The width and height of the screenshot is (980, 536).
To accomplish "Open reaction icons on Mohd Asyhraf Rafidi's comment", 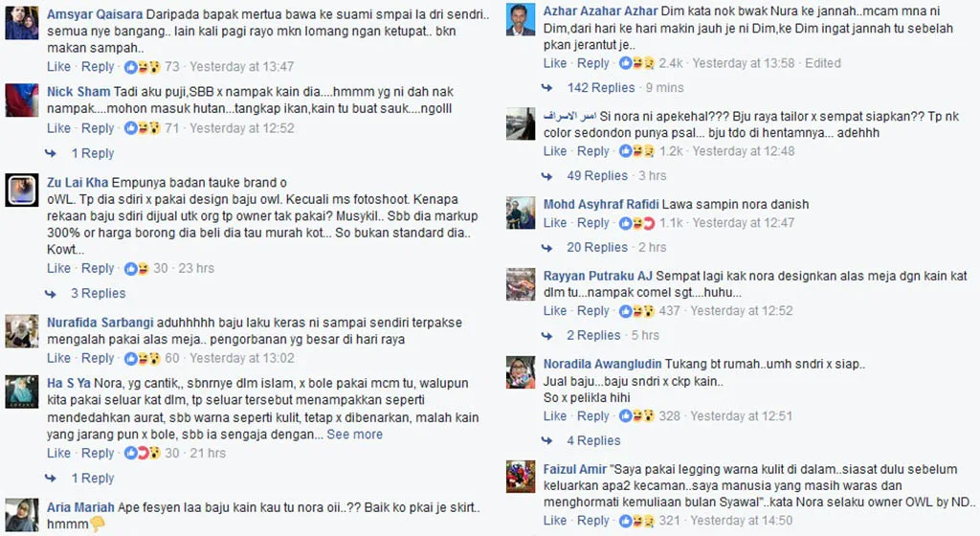I will [636, 223].
